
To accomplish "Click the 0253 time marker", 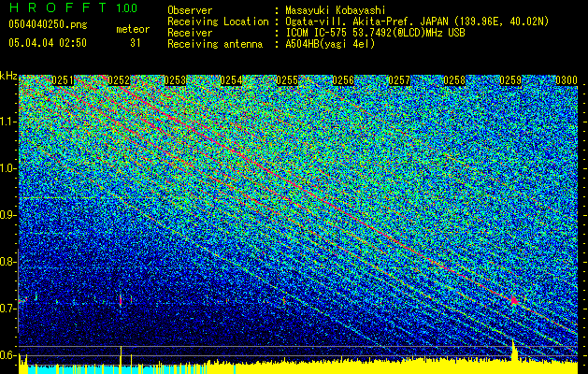I will coord(175,80).
